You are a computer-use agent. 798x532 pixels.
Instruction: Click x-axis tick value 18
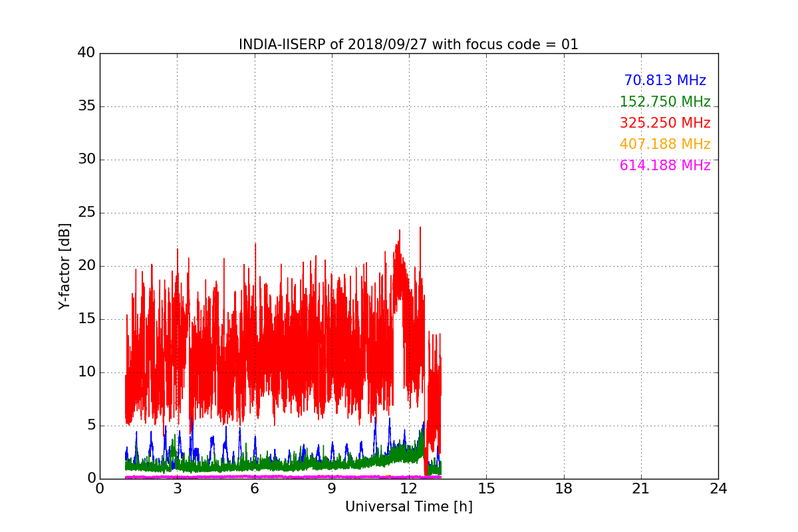(564, 489)
